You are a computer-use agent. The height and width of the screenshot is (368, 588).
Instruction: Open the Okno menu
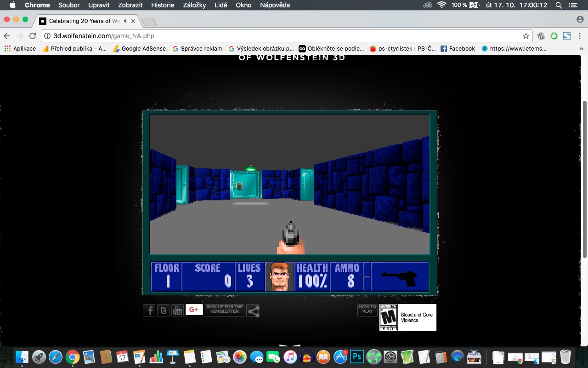tap(243, 5)
